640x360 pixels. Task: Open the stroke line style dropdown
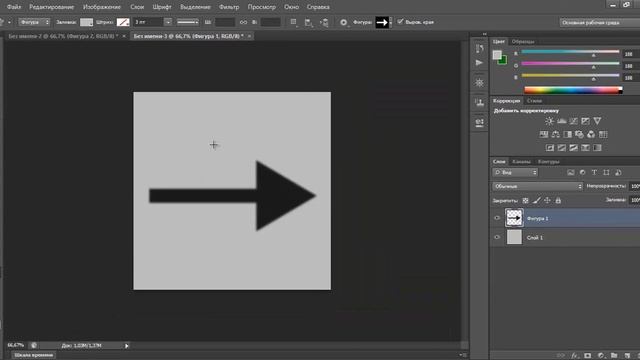click(188, 22)
